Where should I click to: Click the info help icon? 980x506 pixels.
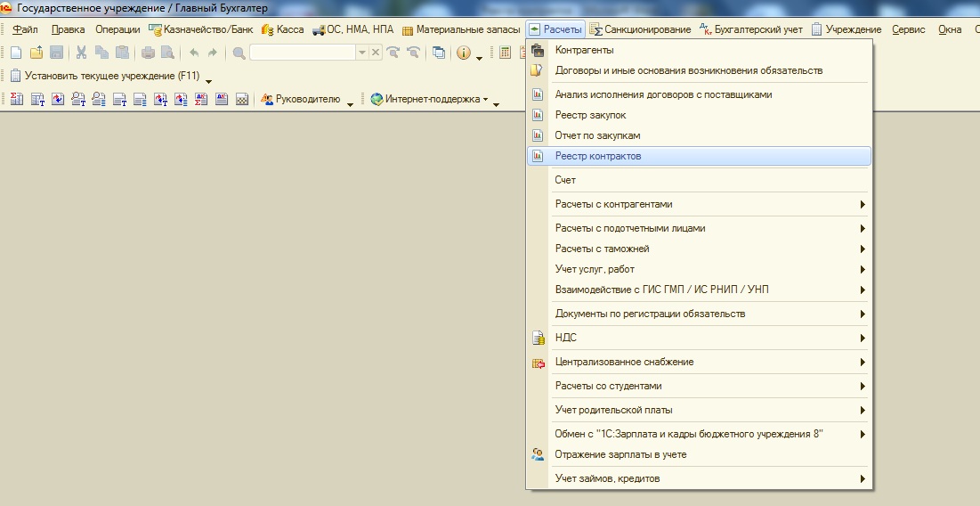click(464, 53)
